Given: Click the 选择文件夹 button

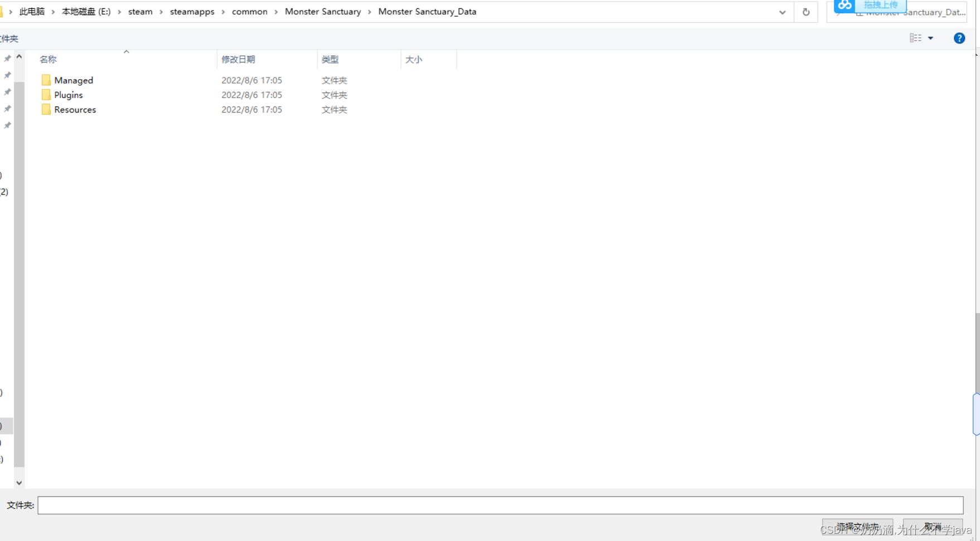Looking at the screenshot, I should (x=857, y=527).
